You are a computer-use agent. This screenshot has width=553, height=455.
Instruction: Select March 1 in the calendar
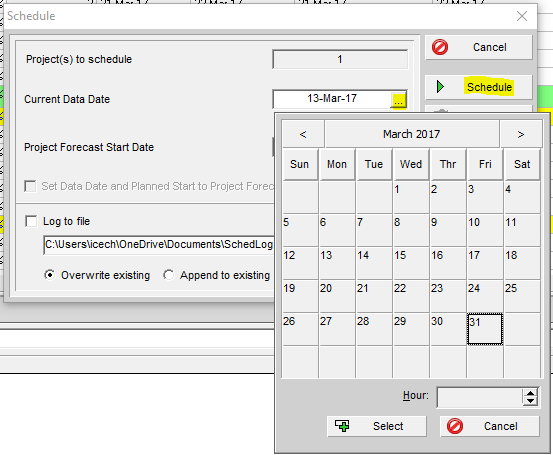(411, 197)
